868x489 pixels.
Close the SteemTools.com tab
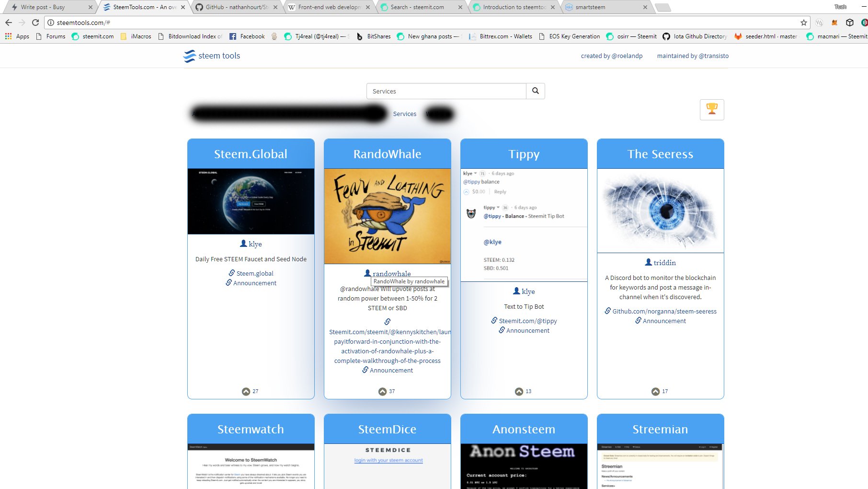coord(183,7)
